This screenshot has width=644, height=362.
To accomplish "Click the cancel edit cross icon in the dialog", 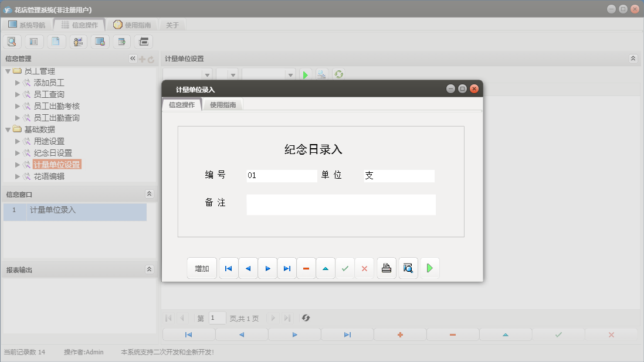I will click(x=364, y=268).
